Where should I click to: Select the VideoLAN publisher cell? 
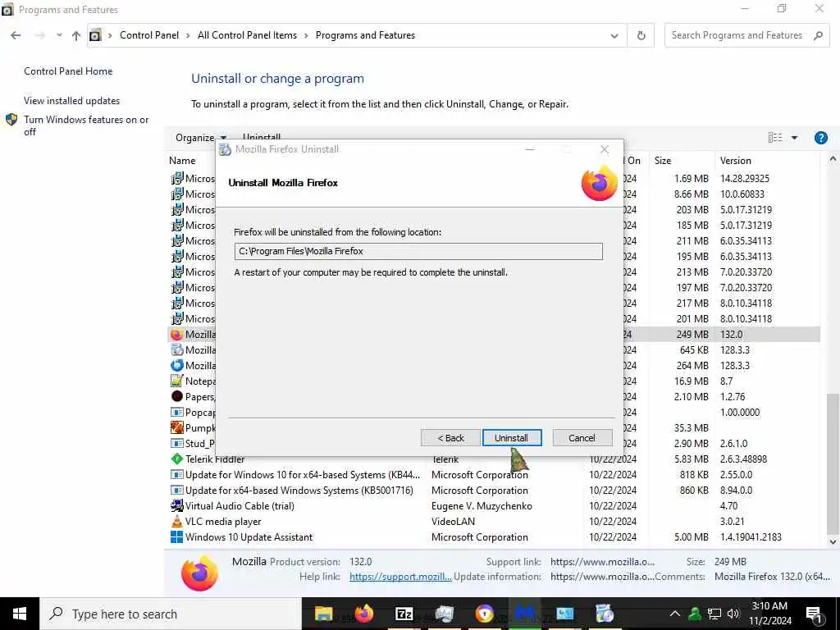pyautogui.click(x=453, y=521)
